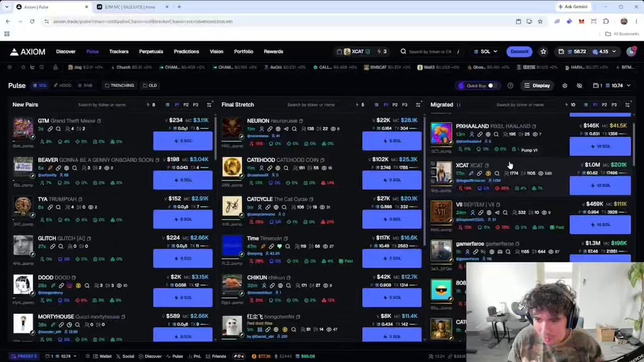The width and height of the screenshot is (644, 362).
Task: Open the Trackers nav item
Action: pyautogui.click(x=119, y=52)
